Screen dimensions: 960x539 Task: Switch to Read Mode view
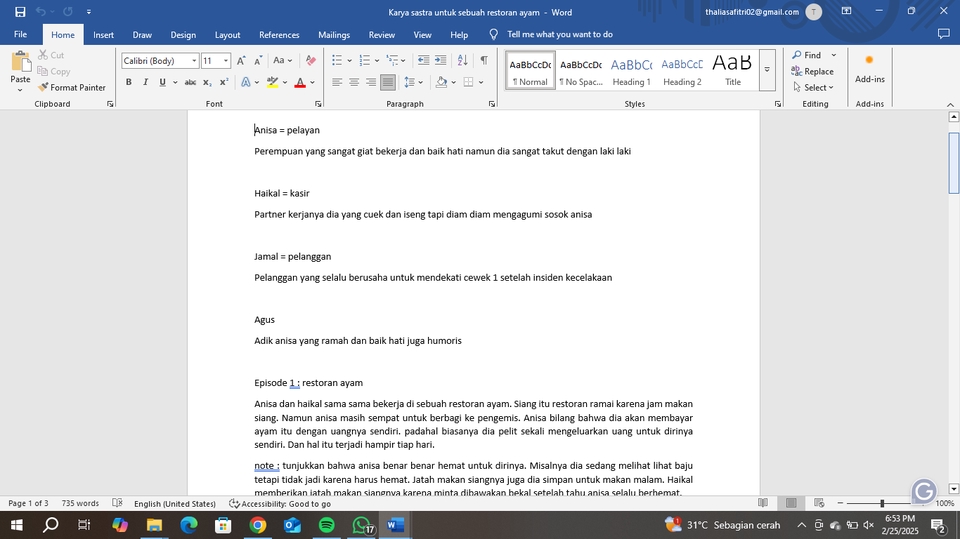[x=763, y=503]
